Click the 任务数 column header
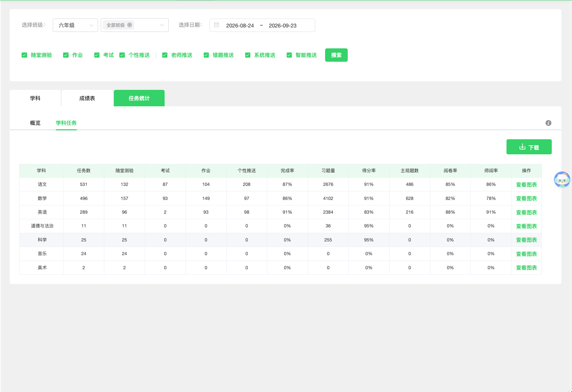572x392 pixels. coord(84,171)
